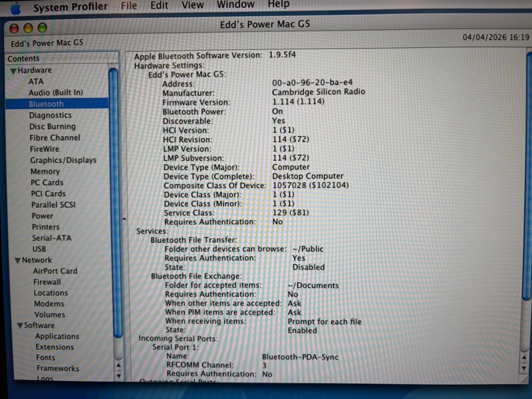Click the Incoming Serial Ports heading
The width and height of the screenshot is (532, 399).
(x=178, y=339)
